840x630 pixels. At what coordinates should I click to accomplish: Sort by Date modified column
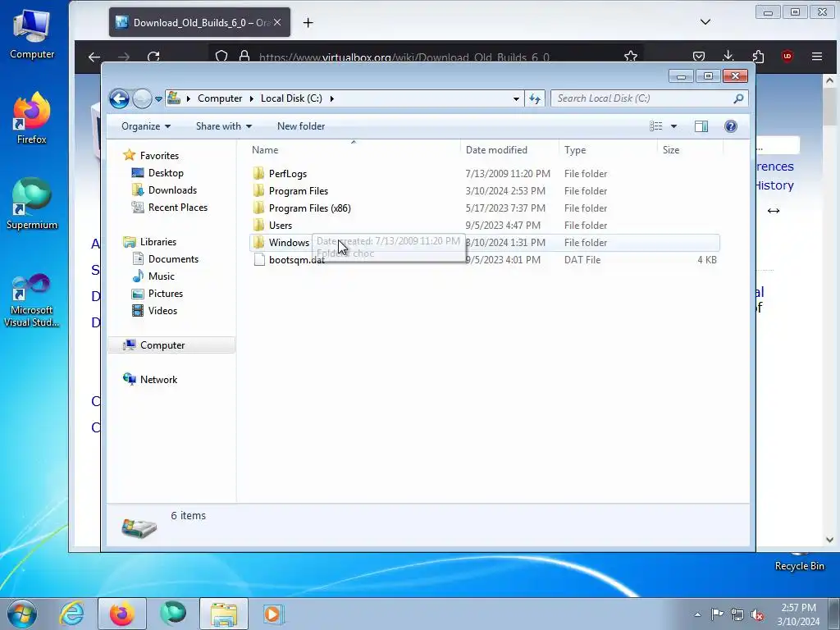coord(509,150)
